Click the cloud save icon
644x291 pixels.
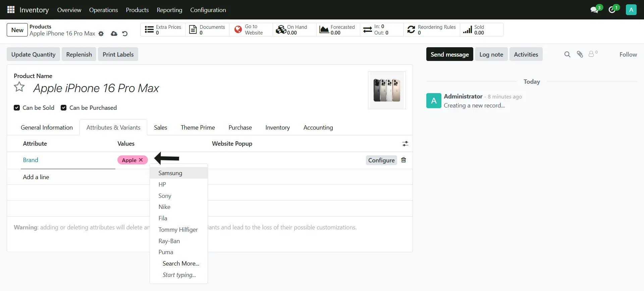coord(114,34)
